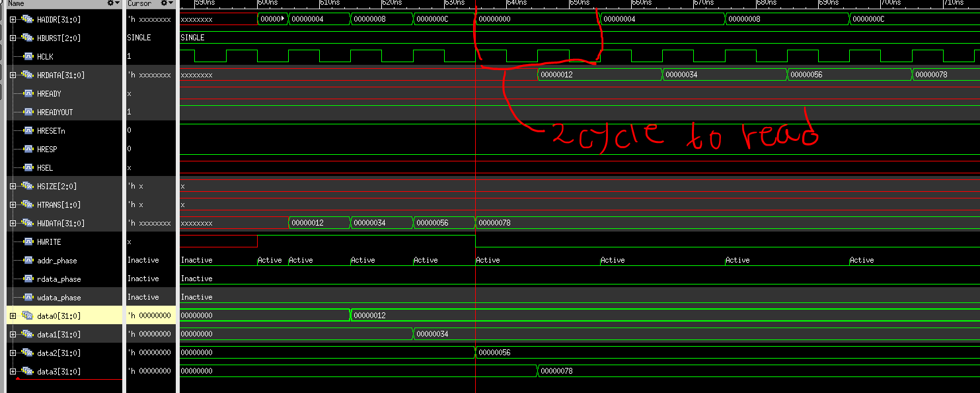
Task: Expand the HADDR[31:0] bus signal
Action: pyautogui.click(x=13, y=19)
